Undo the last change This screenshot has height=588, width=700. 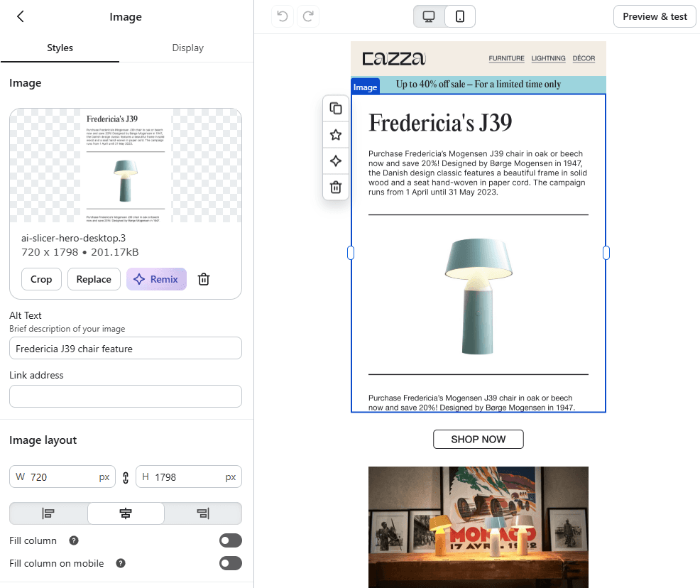(x=283, y=16)
